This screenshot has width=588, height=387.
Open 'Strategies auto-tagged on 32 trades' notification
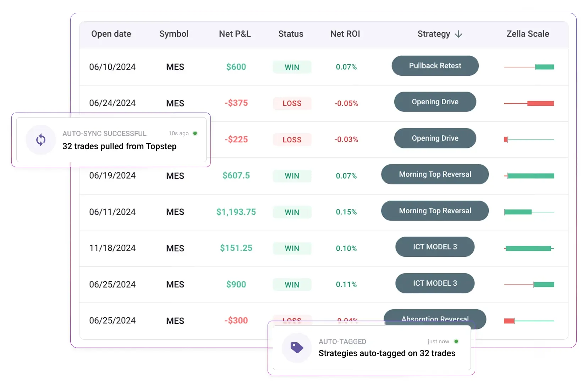click(372, 348)
